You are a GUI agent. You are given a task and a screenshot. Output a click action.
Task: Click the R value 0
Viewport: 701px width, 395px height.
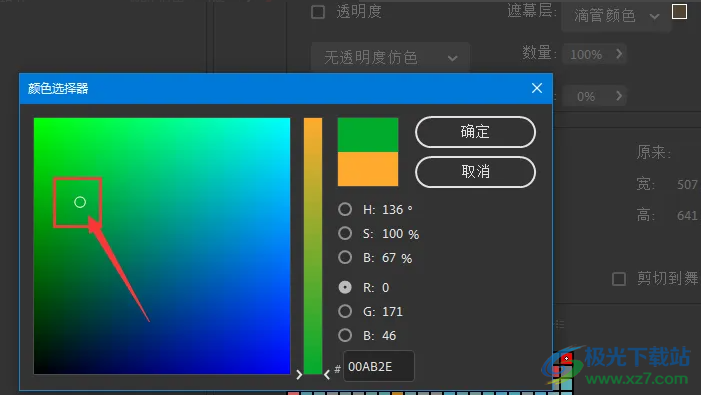385,287
